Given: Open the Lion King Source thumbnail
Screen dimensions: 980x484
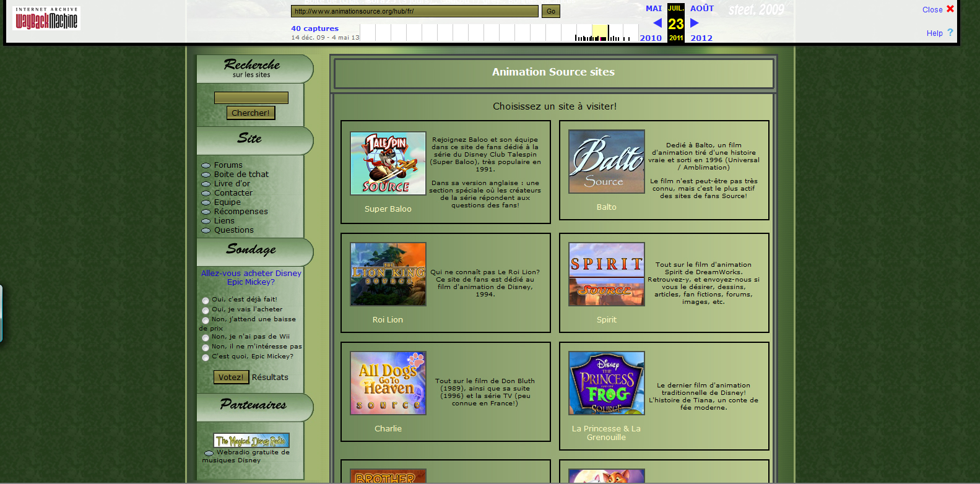Looking at the screenshot, I should coord(388,274).
